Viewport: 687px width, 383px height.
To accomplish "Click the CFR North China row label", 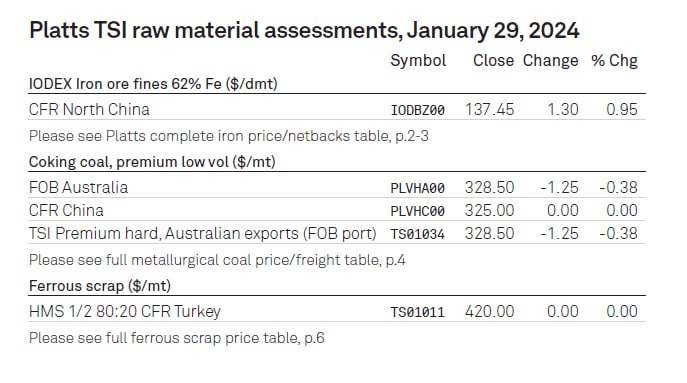I will [89, 109].
